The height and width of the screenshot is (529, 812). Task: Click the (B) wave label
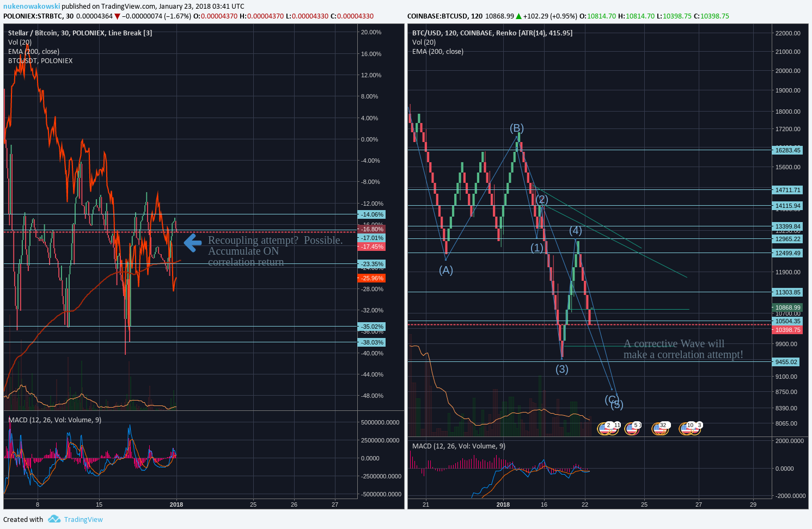517,128
